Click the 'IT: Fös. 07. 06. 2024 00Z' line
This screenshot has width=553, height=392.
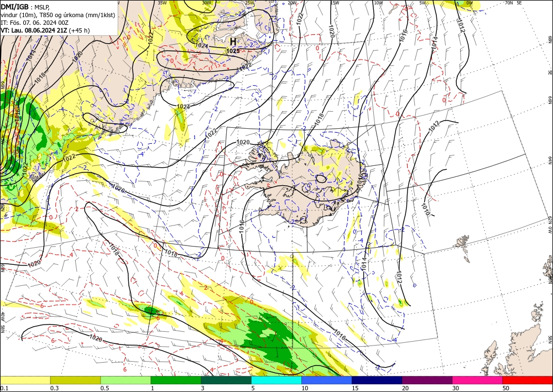(34, 23)
